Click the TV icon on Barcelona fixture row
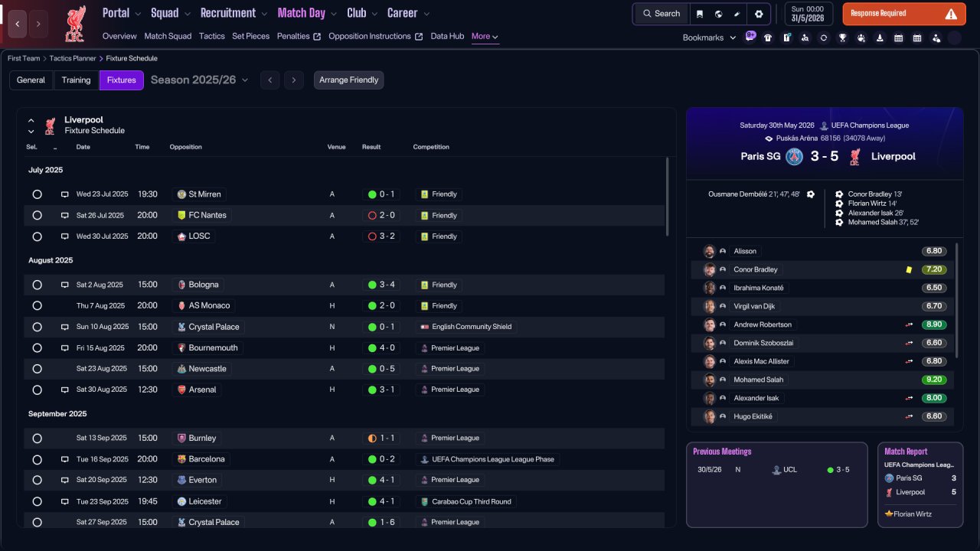Viewport: 980px width, 551px height. pyautogui.click(x=65, y=459)
